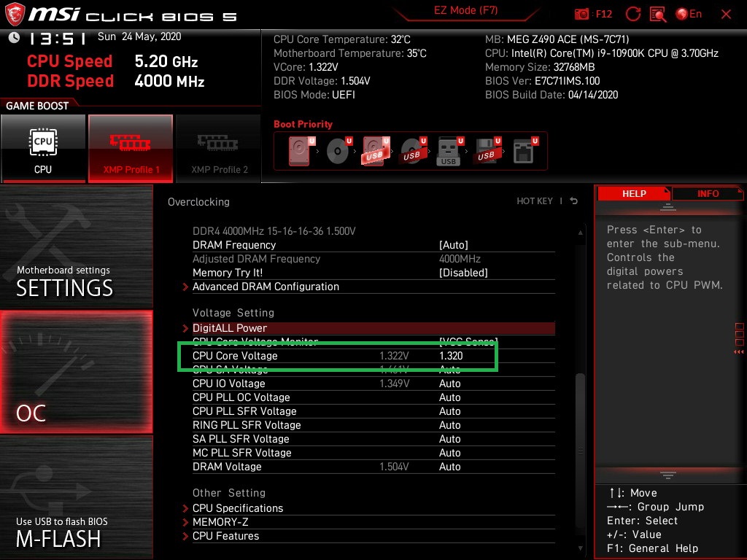Image resolution: width=747 pixels, height=560 pixels.
Task: Open DRAM Frequency [Auto] dropdown
Action: [x=454, y=245]
